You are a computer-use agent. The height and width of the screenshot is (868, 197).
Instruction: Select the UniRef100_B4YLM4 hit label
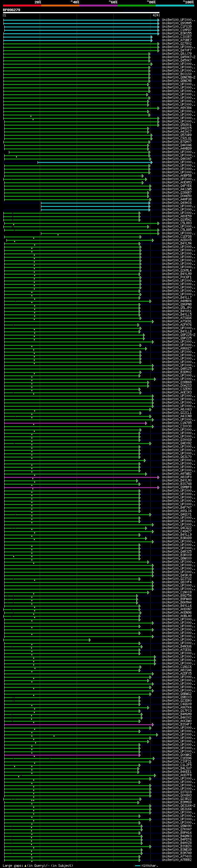coord(177,243)
